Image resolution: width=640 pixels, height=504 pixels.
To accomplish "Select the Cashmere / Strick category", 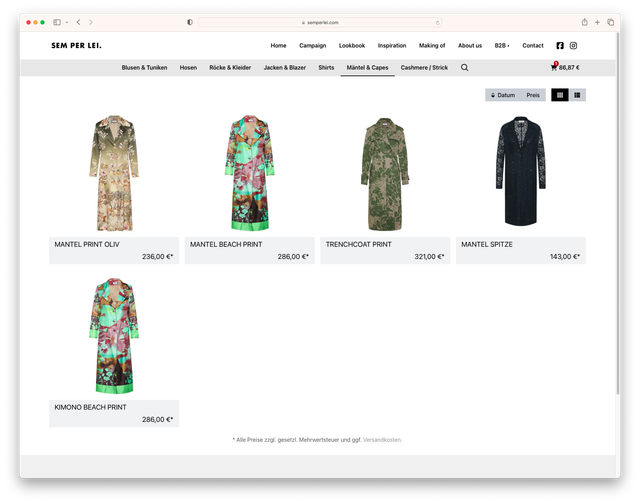I will pos(424,68).
